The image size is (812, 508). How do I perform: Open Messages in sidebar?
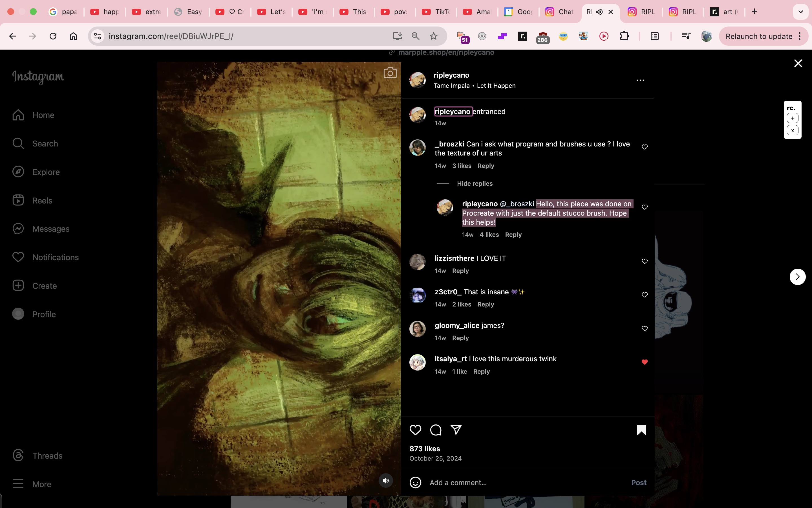[41, 229]
